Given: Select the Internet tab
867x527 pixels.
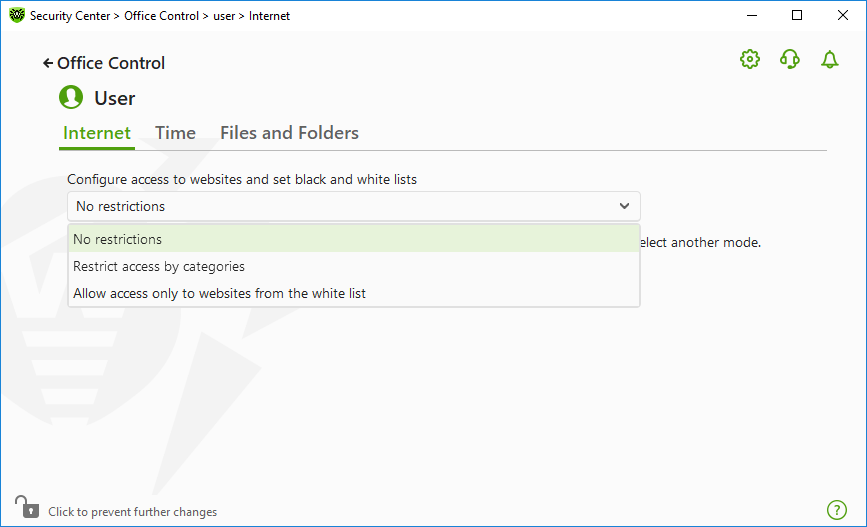Looking at the screenshot, I should (97, 133).
